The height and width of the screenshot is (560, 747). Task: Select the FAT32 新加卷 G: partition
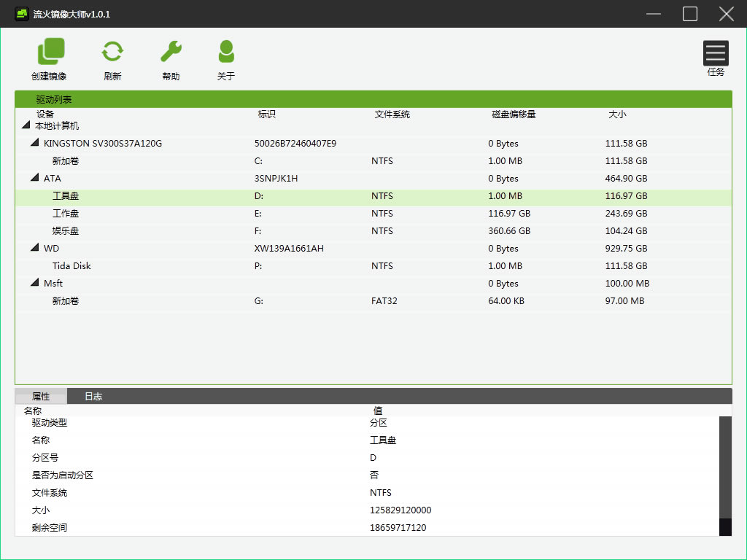tap(66, 301)
